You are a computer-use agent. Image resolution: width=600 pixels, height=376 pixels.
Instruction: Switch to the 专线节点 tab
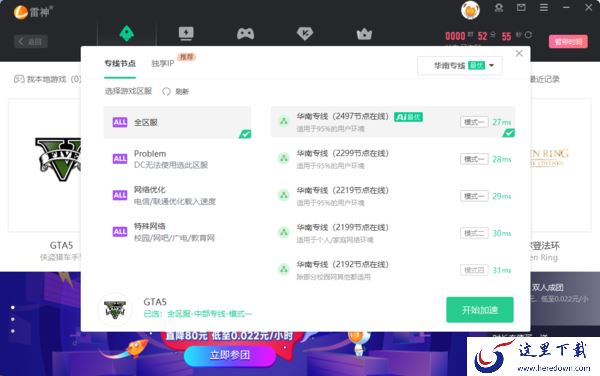pos(120,63)
